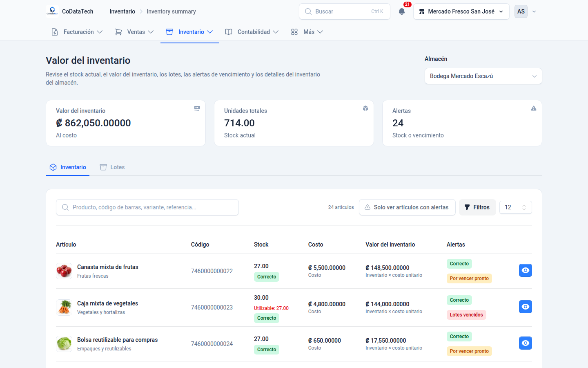Toggle Solo ver artículos con alertas
The width and height of the screenshot is (588, 368).
tap(407, 207)
